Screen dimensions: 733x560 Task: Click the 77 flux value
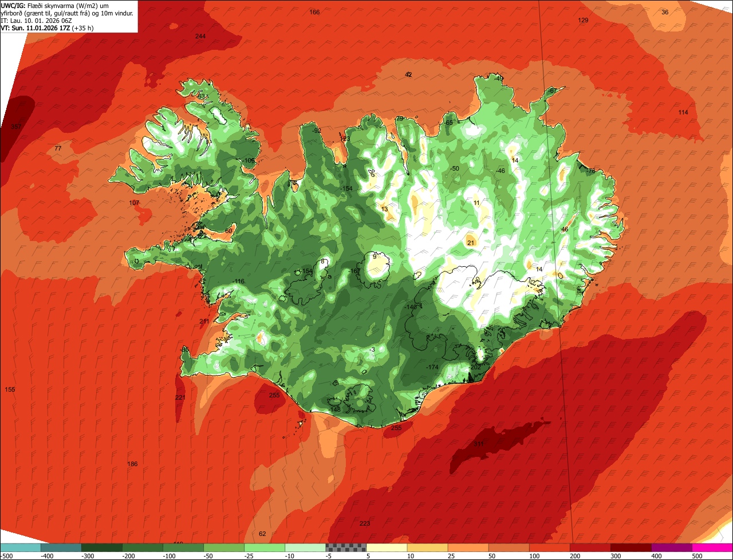[58, 148]
